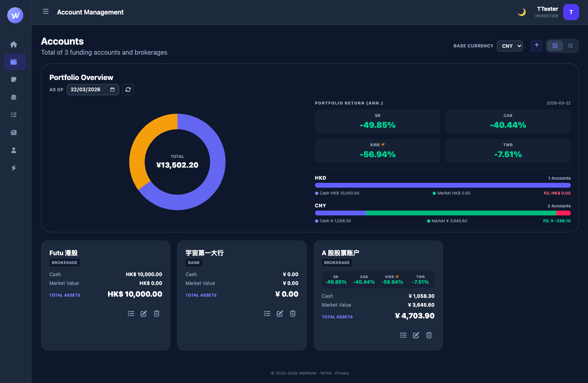Screen dimensions: 588x383
Task: Click the lightning bolt sidebar icon
Action: tap(14, 168)
